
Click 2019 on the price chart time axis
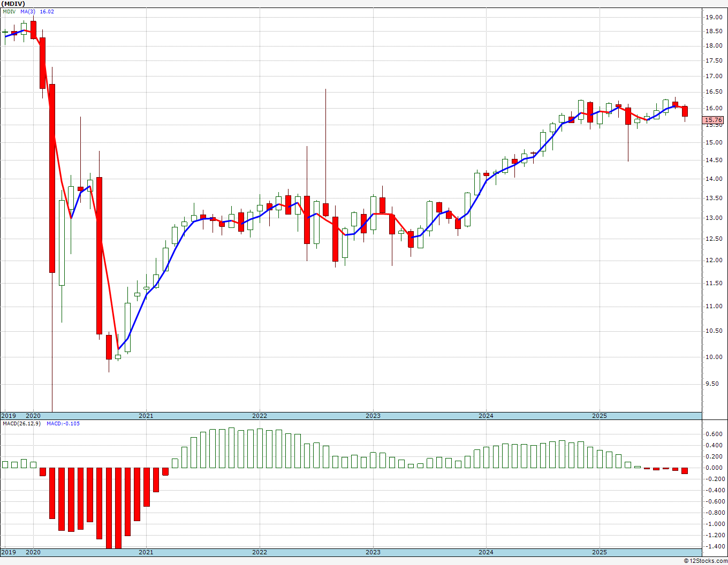pos(9,416)
